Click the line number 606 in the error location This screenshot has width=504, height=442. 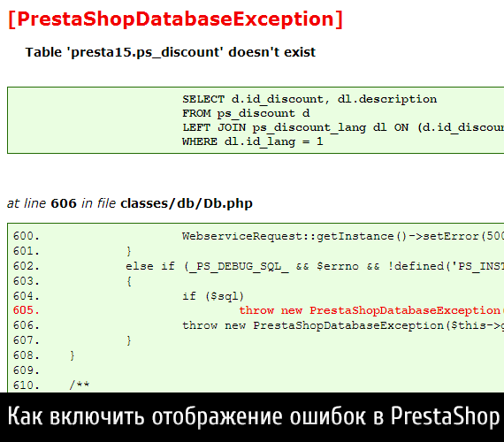coord(64,203)
